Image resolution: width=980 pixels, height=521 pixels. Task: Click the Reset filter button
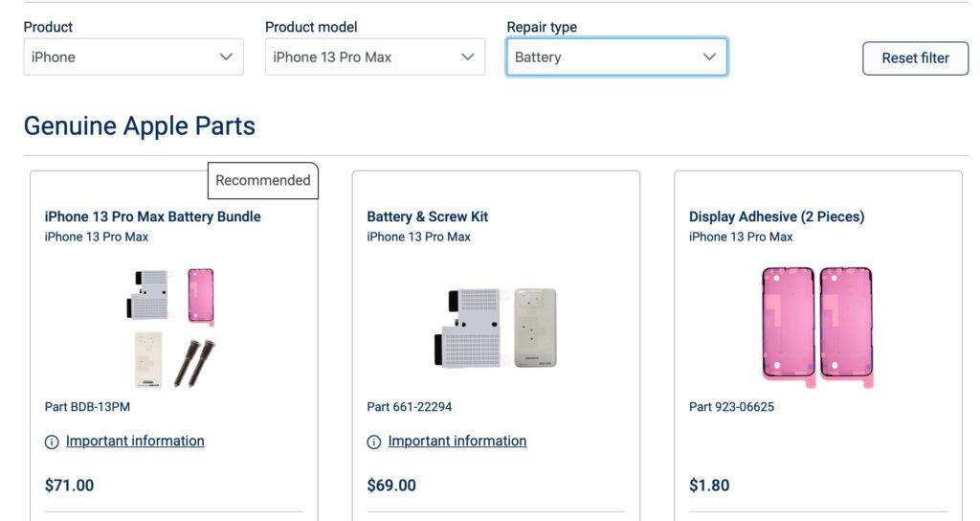(915, 57)
